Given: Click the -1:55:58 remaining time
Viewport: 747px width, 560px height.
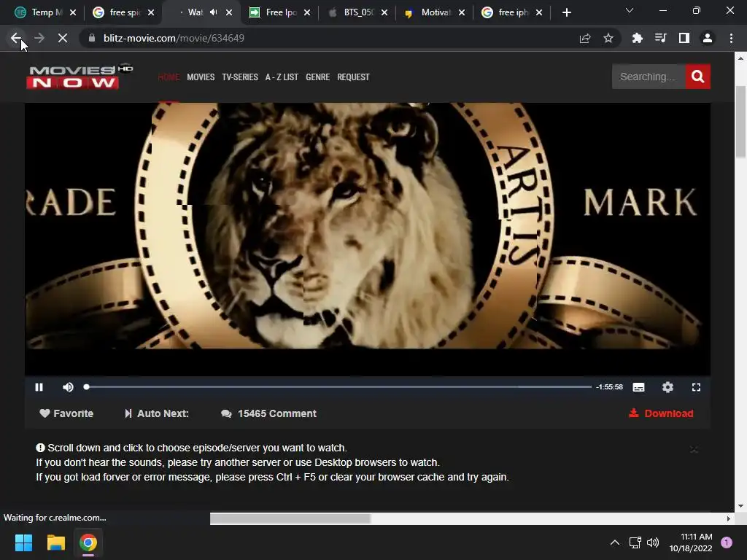Looking at the screenshot, I should point(609,387).
